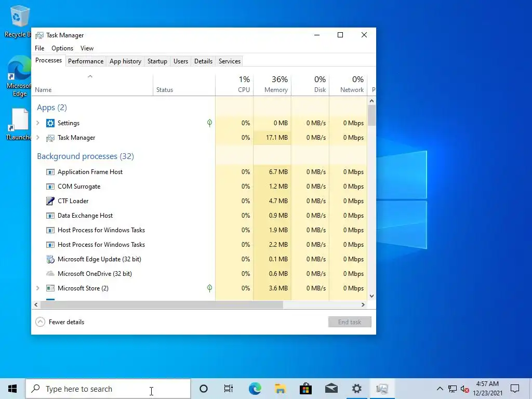Click the network icon in system tray
532x399 pixels.
pos(453,389)
